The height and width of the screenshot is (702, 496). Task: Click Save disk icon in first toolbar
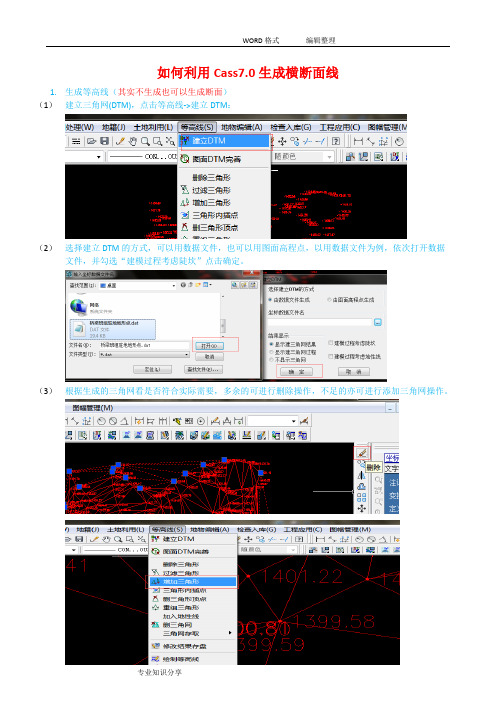[104, 141]
